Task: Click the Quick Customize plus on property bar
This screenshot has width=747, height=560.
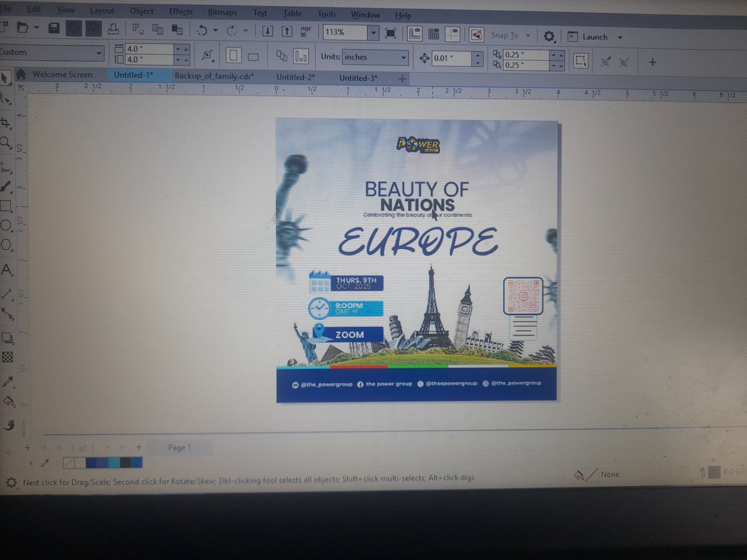Action: pyautogui.click(x=652, y=62)
